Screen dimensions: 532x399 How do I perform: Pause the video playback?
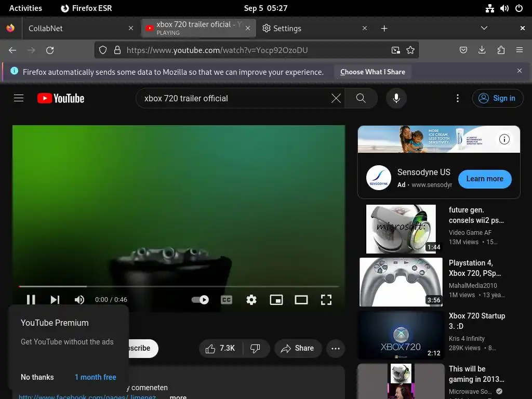click(x=31, y=300)
